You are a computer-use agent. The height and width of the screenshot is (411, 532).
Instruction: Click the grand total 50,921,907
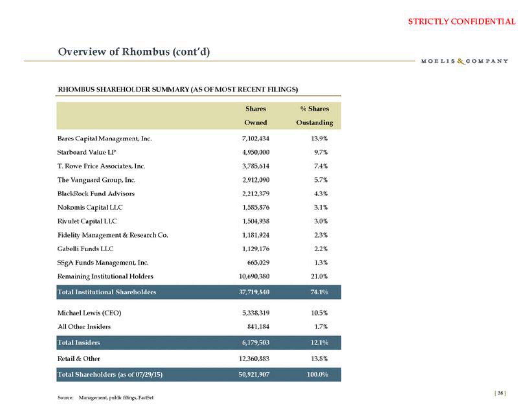tap(254, 375)
